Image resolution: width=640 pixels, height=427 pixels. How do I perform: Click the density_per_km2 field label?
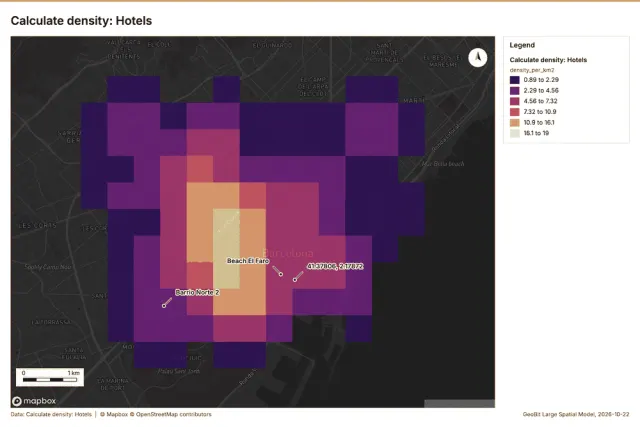532,70
